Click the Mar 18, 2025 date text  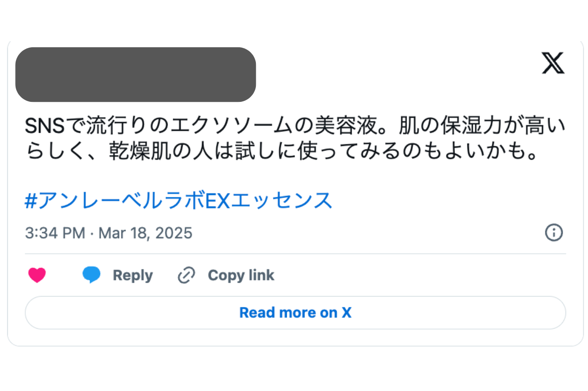point(146,233)
